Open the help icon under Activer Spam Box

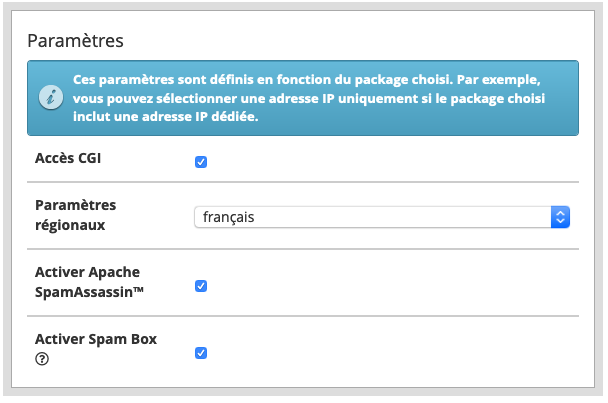pyautogui.click(x=42, y=359)
